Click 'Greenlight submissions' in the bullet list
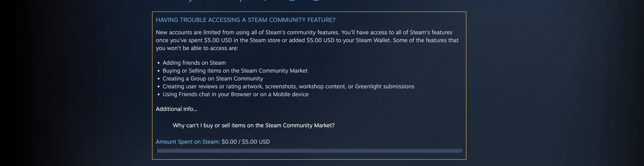The width and height of the screenshot is (644, 166). (x=384, y=86)
